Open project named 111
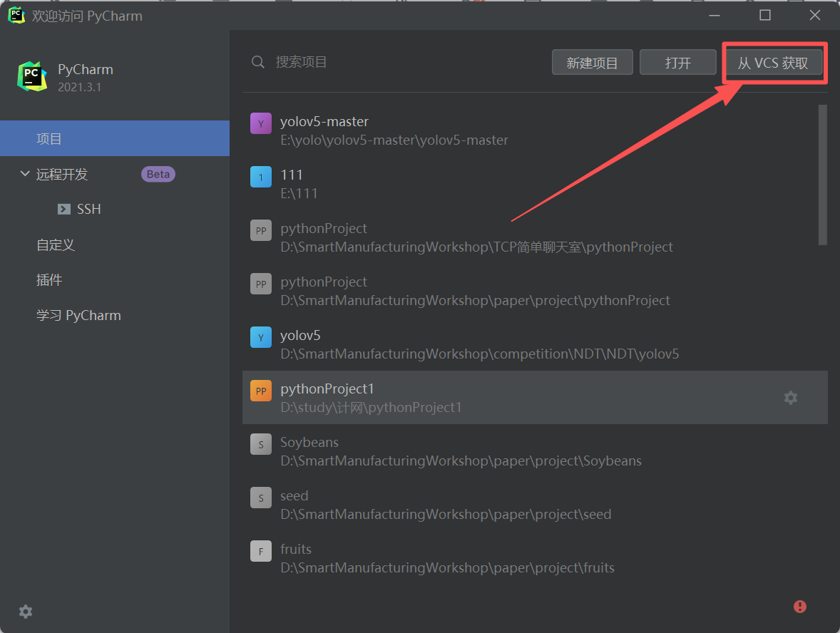This screenshot has width=840, height=633. click(x=292, y=175)
